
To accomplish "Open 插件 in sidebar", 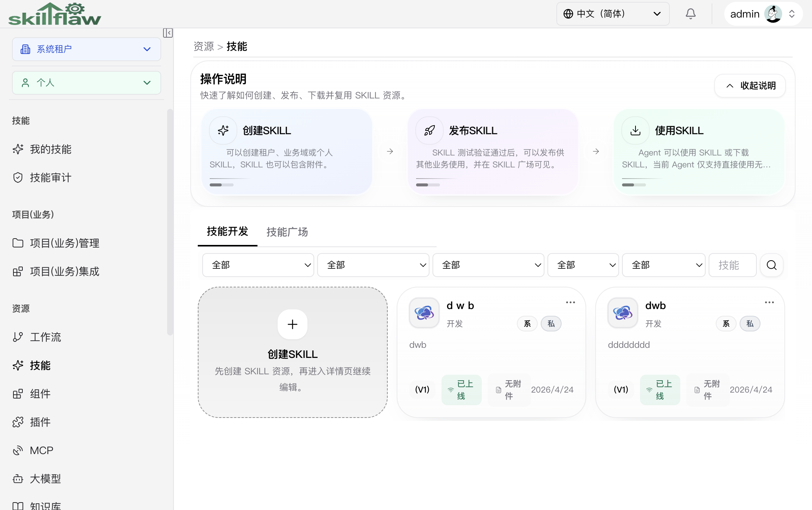I will click(x=87, y=422).
